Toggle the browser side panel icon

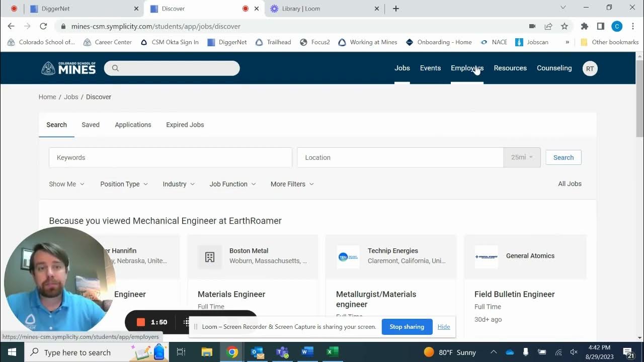[600, 26]
